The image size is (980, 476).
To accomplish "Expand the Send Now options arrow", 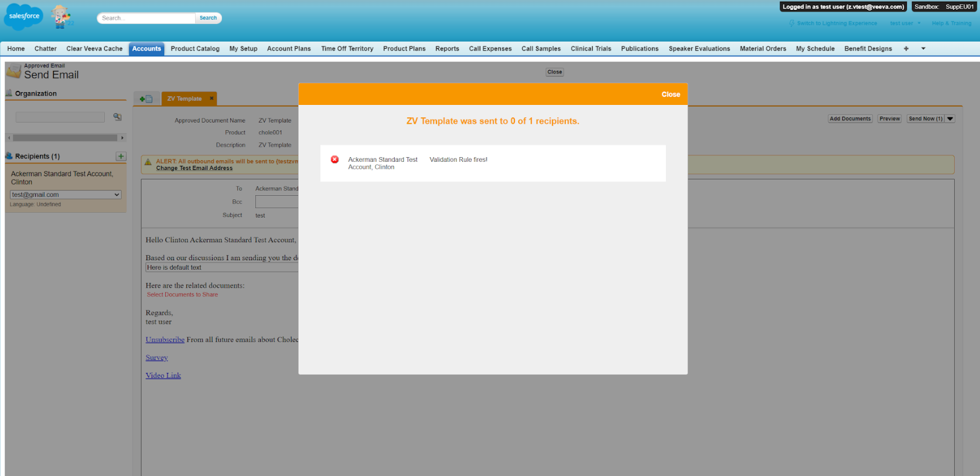I will tap(950, 119).
